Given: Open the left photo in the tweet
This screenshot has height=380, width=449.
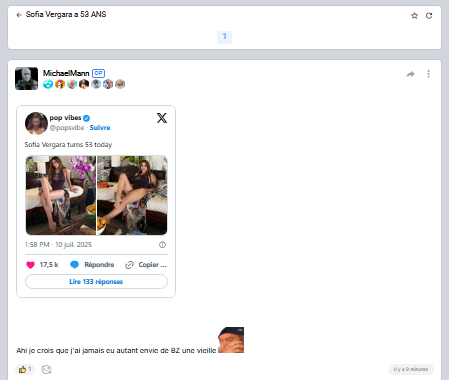Looking at the screenshot, I should [x=61, y=195].
